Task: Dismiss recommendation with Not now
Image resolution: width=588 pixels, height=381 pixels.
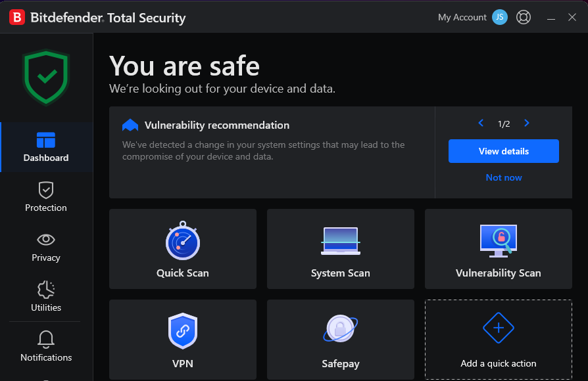Action: coord(504,177)
